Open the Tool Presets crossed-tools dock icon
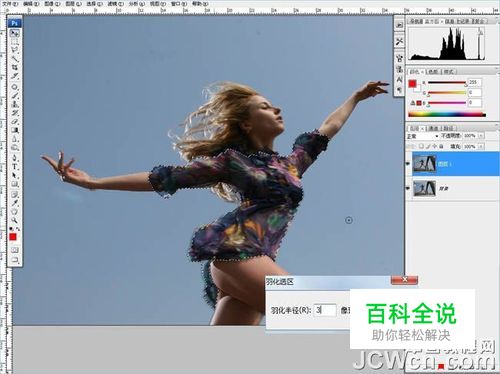The image size is (500, 374). (399, 41)
